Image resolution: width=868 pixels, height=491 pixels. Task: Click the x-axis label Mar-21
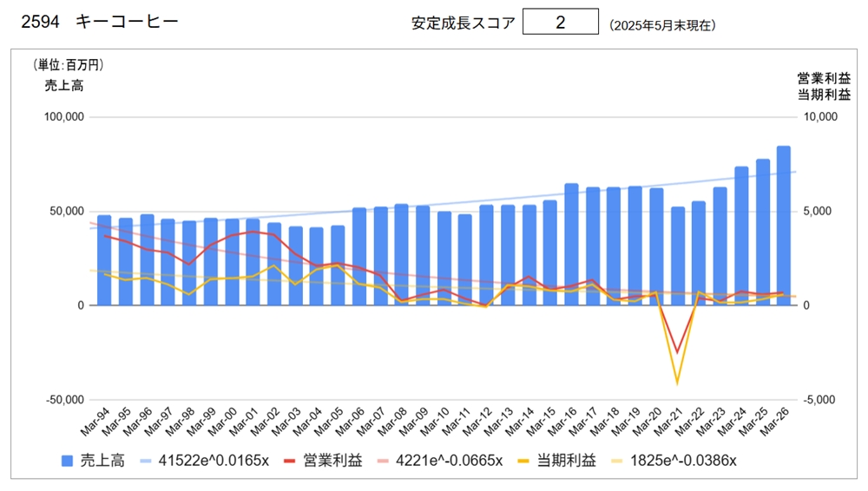[x=668, y=422]
